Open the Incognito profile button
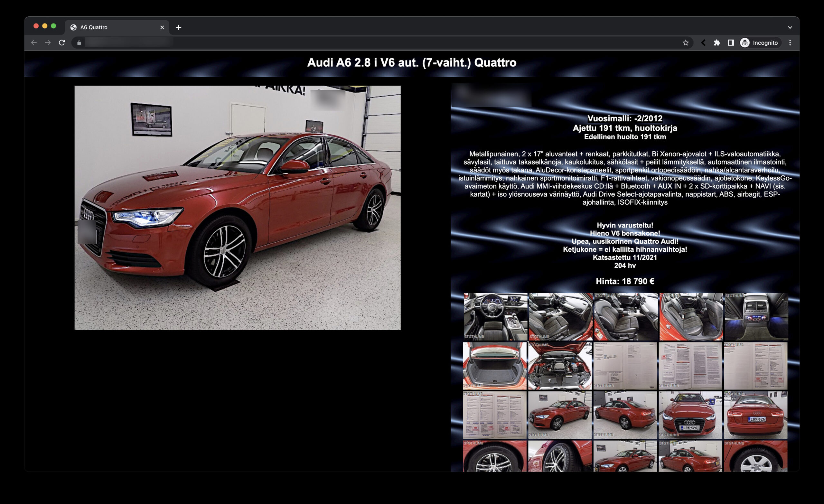Image resolution: width=824 pixels, height=504 pixels. pos(760,42)
